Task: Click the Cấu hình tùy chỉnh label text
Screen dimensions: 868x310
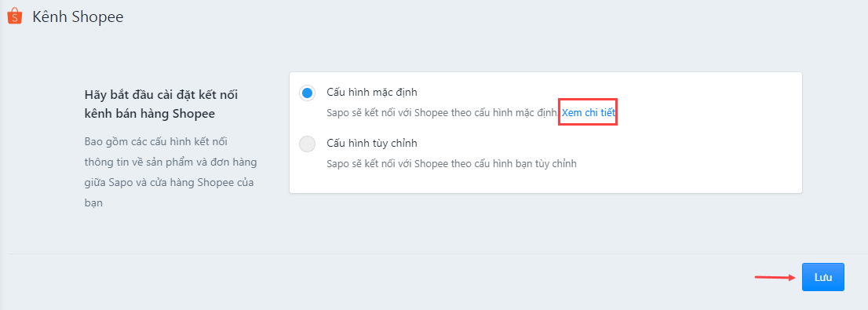Action: pyautogui.click(x=372, y=144)
